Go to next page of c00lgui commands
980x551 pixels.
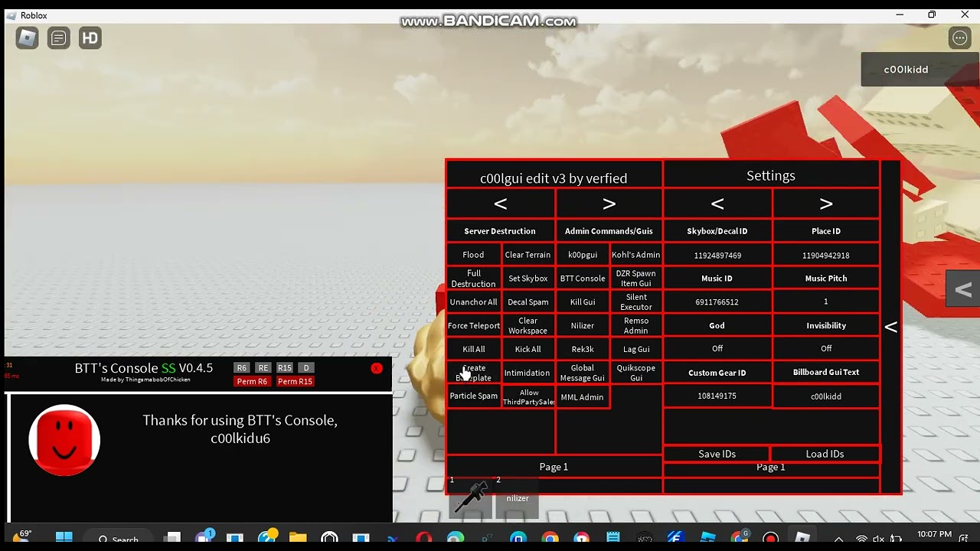pos(609,204)
